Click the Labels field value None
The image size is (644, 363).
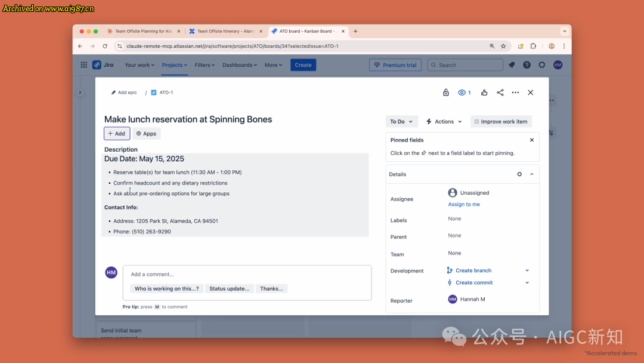pos(454,219)
